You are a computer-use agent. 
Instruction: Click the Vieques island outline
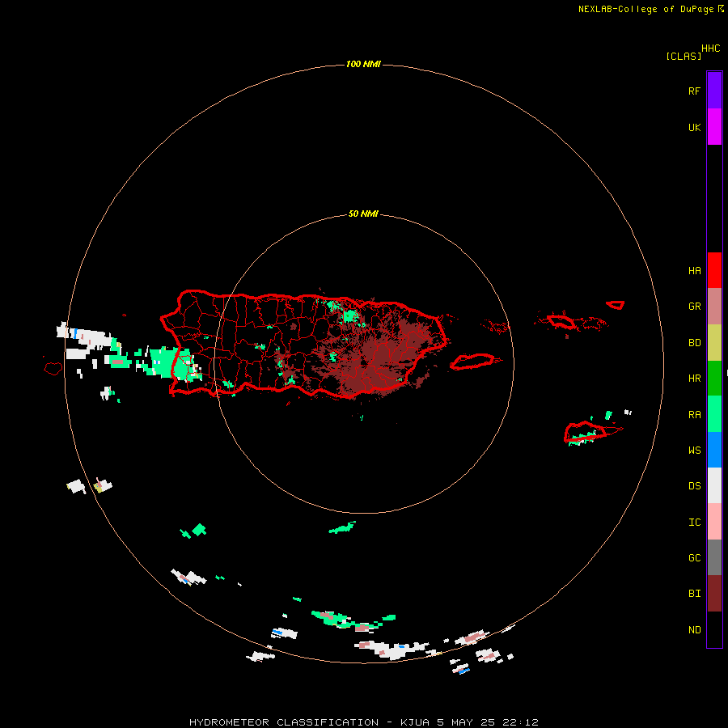pyautogui.click(x=472, y=362)
